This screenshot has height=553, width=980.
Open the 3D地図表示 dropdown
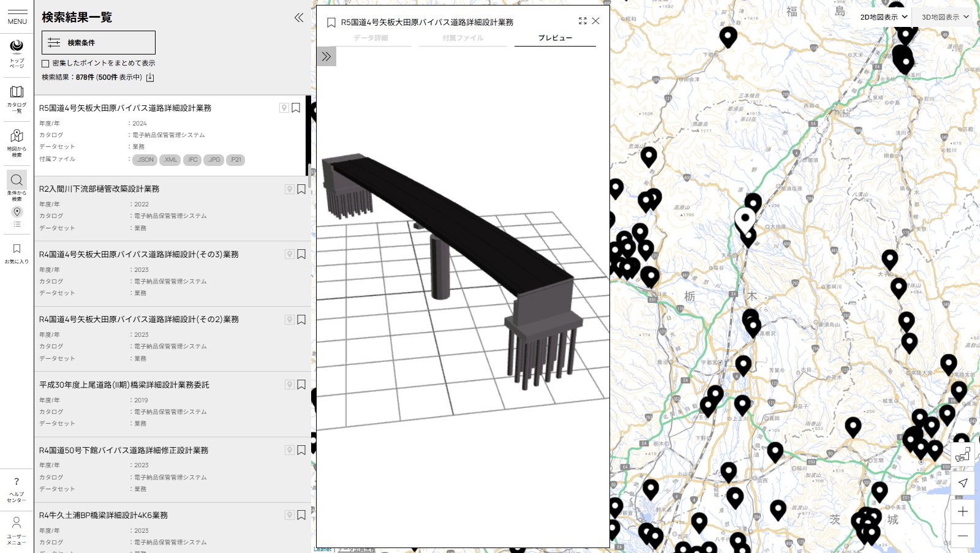pyautogui.click(x=945, y=17)
